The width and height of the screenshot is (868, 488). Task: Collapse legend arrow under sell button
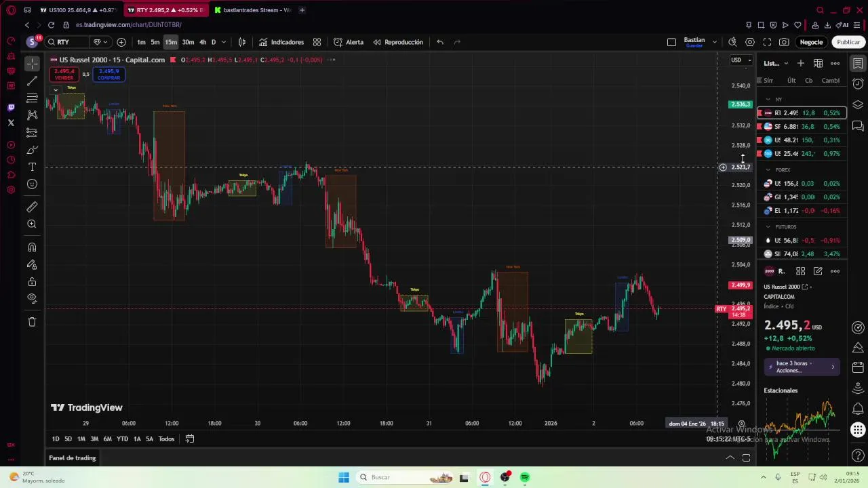click(56, 89)
